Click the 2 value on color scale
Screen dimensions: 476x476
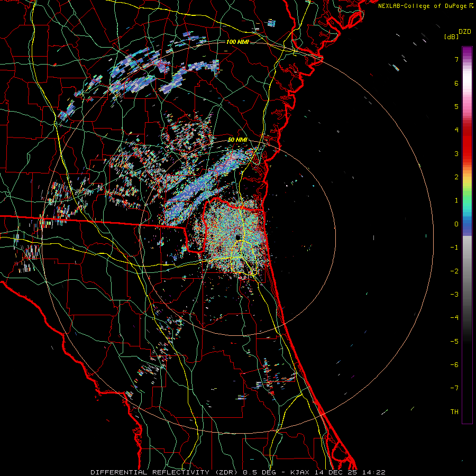(x=456, y=177)
